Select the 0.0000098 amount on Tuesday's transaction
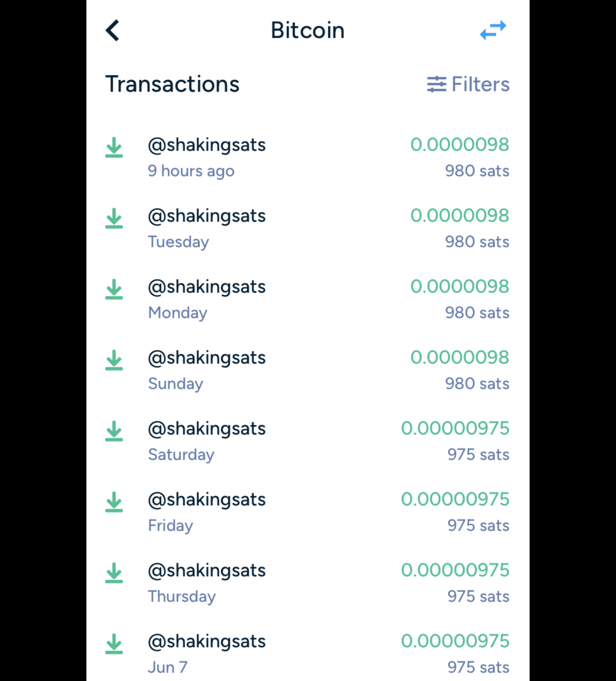 [460, 216]
